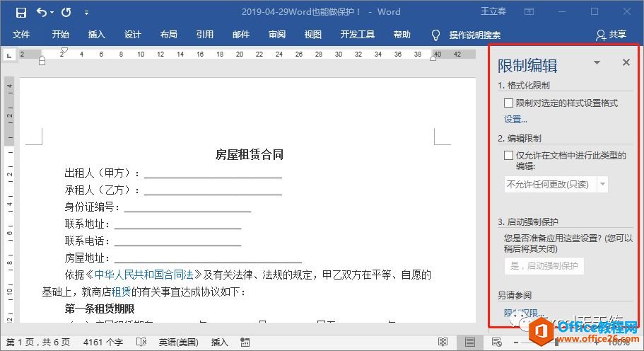Switch to the 开发工具 tab
The height and width of the screenshot is (351, 644).
point(358,35)
